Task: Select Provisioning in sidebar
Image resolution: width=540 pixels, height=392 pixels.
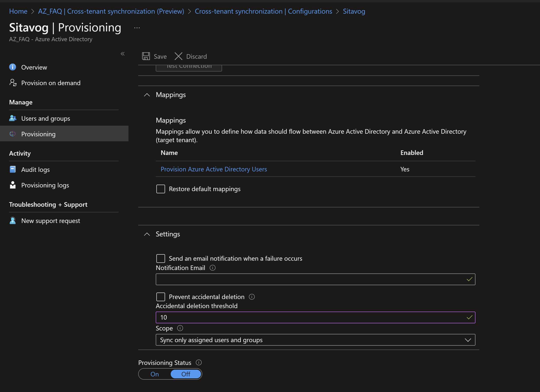Action: (64, 134)
